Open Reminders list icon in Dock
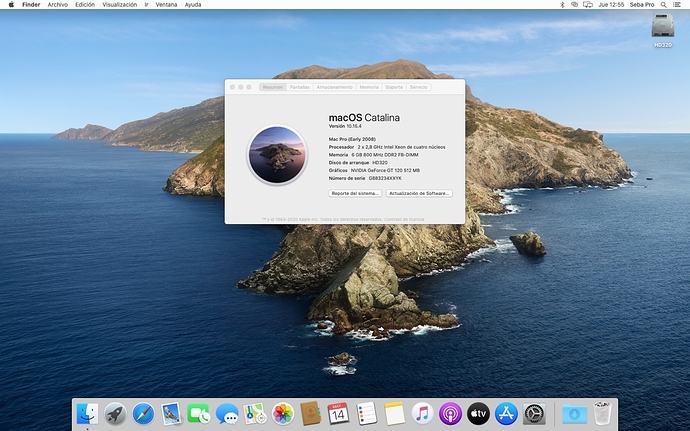Image resolution: width=690 pixels, height=431 pixels. click(367, 414)
